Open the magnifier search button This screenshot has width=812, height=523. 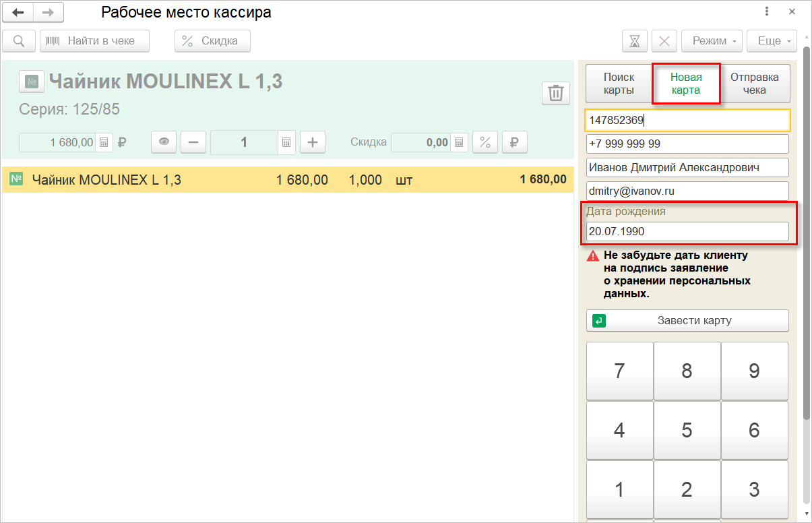click(19, 40)
